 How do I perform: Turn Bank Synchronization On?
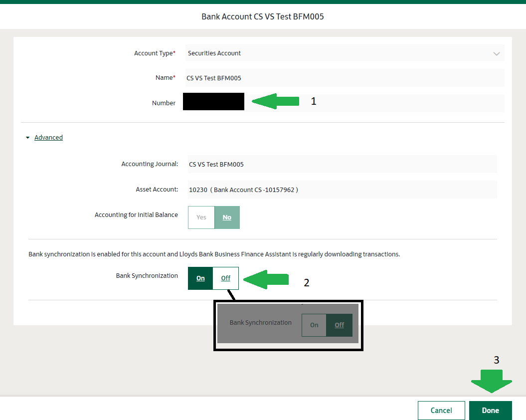[x=200, y=278]
